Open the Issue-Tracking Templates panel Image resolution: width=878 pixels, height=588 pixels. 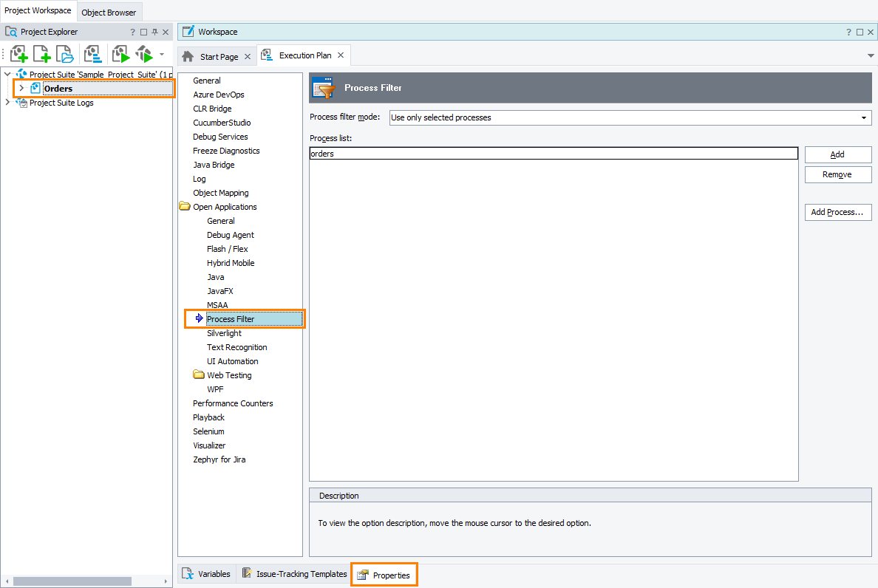pos(295,573)
